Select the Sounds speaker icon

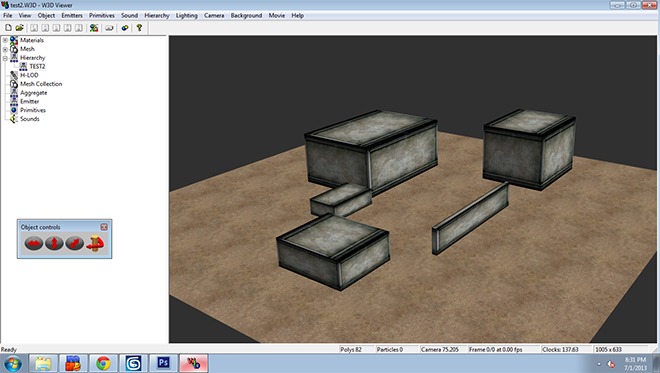tap(14, 119)
